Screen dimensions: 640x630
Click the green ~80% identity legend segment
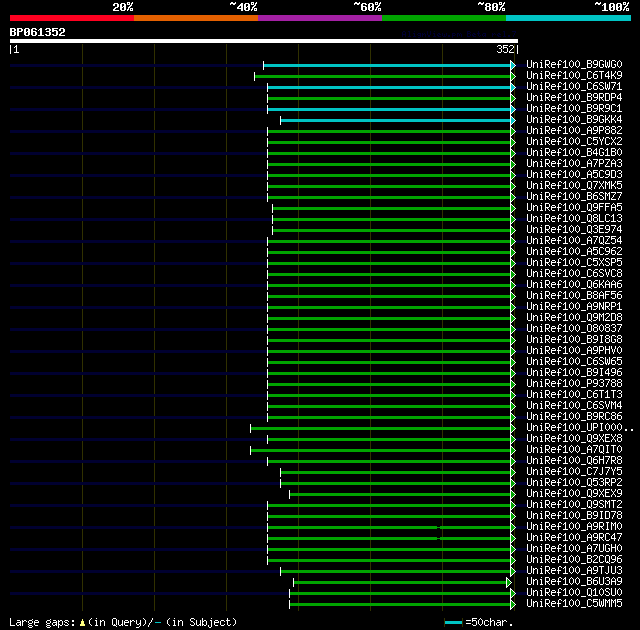(x=444, y=18)
